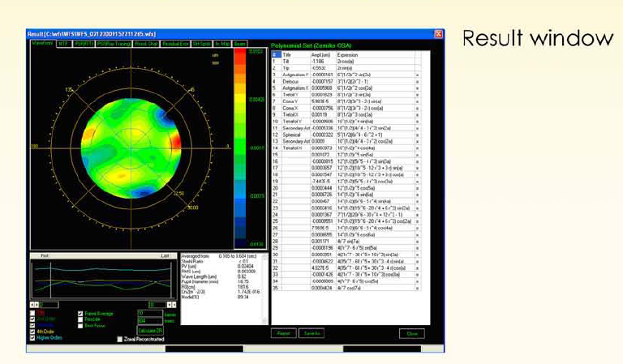The width and height of the screenshot is (623, 364).
Task: Click the Save As button
Action: 308,333
